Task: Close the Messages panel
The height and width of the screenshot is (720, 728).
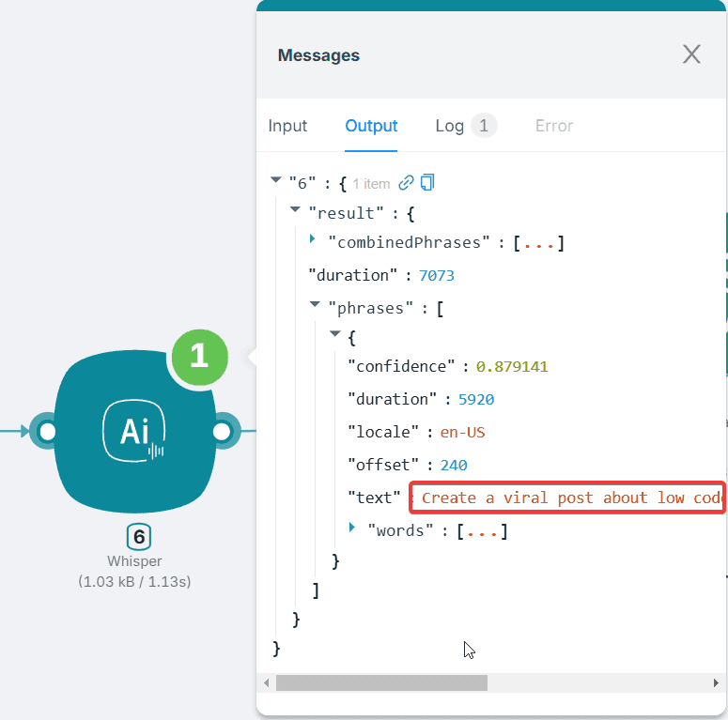Action: (691, 54)
